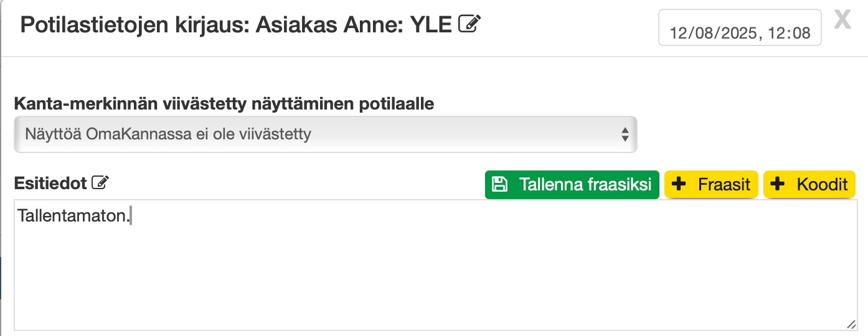
Task: Click the plus icon on the Fraasit button
Action: click(x=680, y=184)
